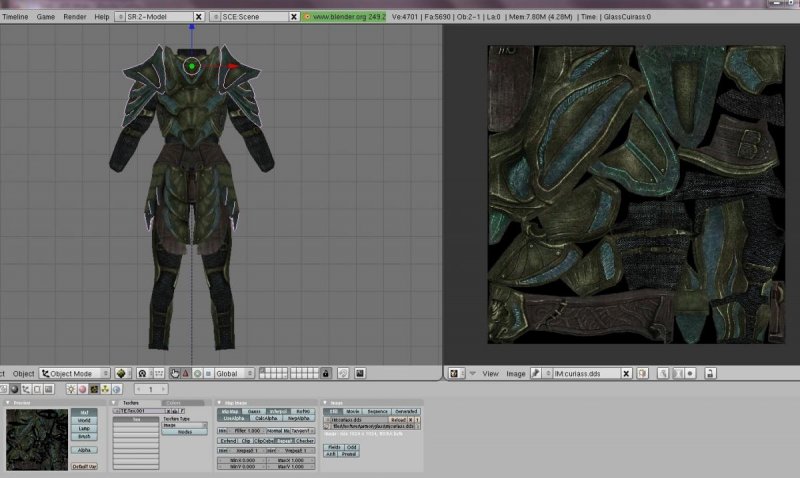The height and width of the screenshot is (478, 800).
Task: Toggle the Alpha preview button
Action: (84, 450)
